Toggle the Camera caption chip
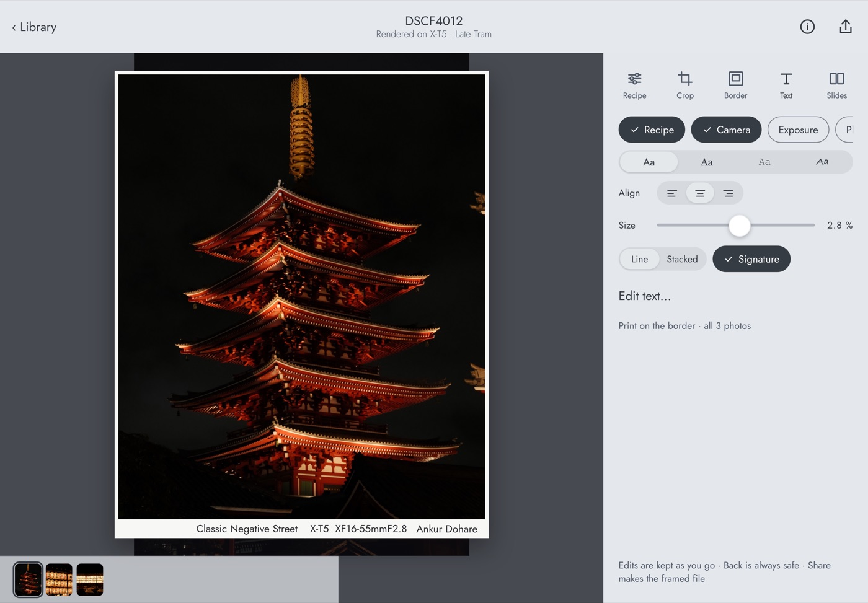 coord(726,130)
